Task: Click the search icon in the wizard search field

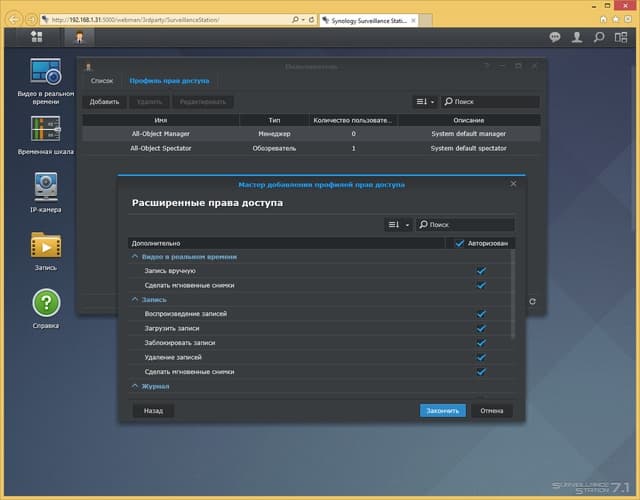Action: click(423, 224)
